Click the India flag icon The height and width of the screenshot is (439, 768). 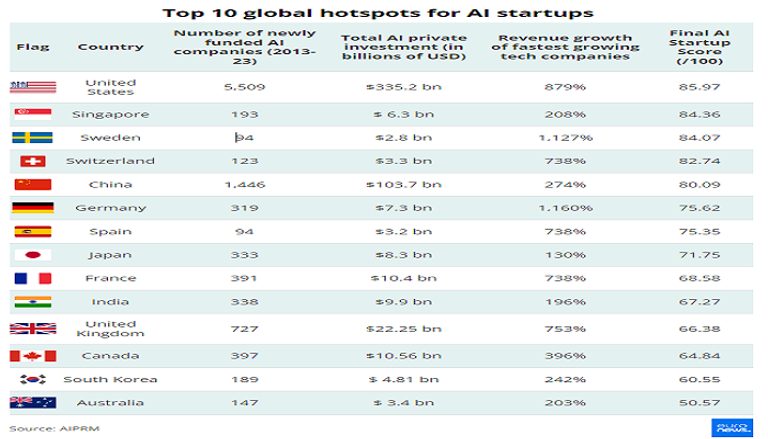click(x=26, y=301)
